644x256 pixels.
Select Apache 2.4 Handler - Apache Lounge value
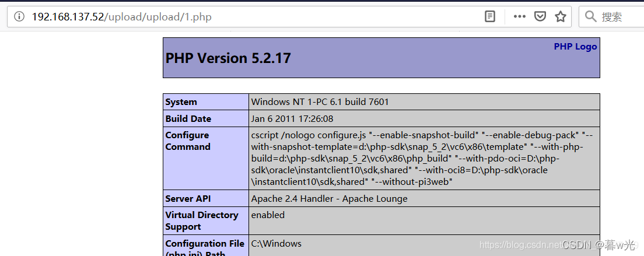[x=330, y=199]
